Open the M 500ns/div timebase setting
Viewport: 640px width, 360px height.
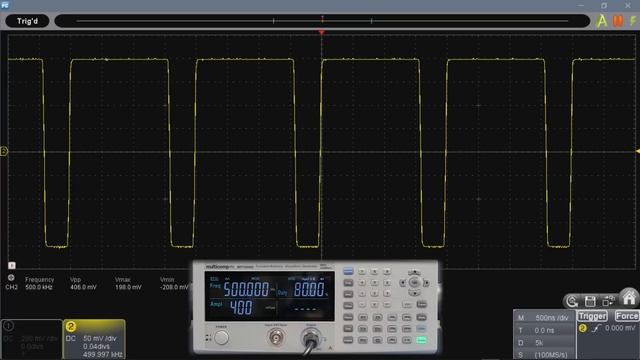click(544, 318)
